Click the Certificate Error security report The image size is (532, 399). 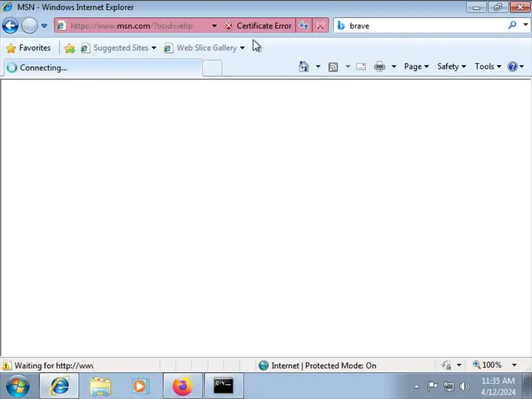(x=258, y=26)
